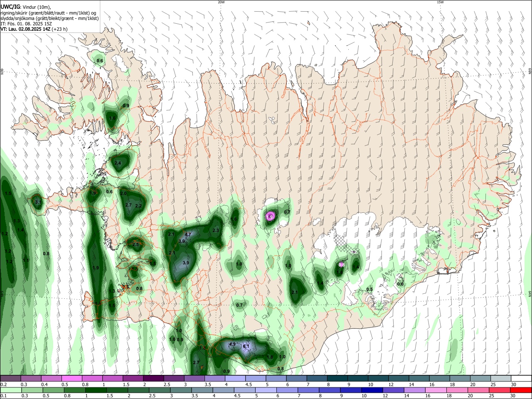This screenshot has height=399, width=532.
Task: Pick the darkest purple snow swatch between 2 and 2.5
Action: pos(153,379)
